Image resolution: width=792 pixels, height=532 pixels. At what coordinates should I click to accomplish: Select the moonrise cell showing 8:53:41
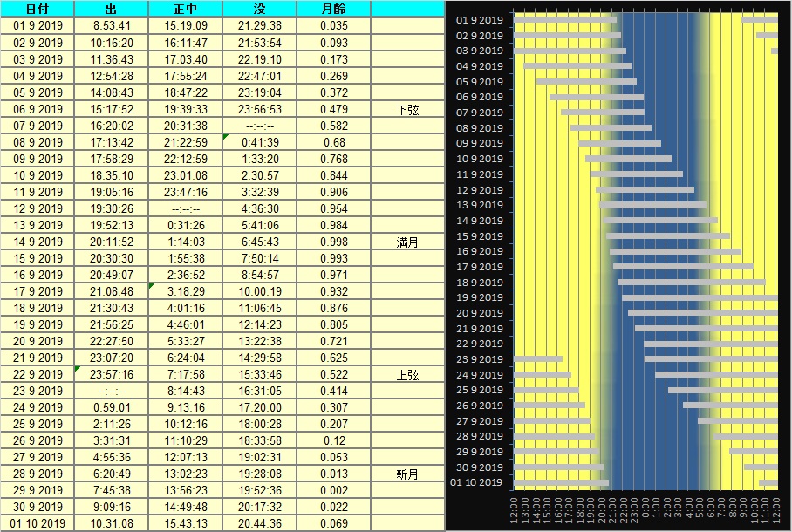pos(112,26)
